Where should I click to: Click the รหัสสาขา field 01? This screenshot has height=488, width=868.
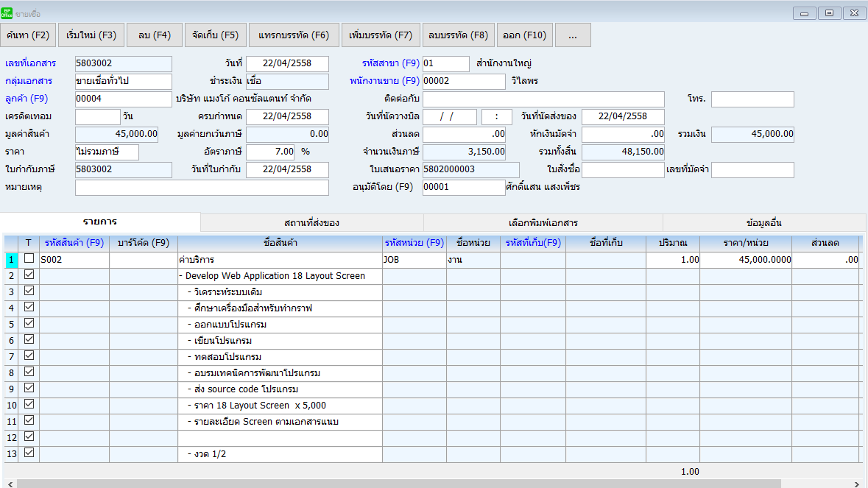(445, 63)
